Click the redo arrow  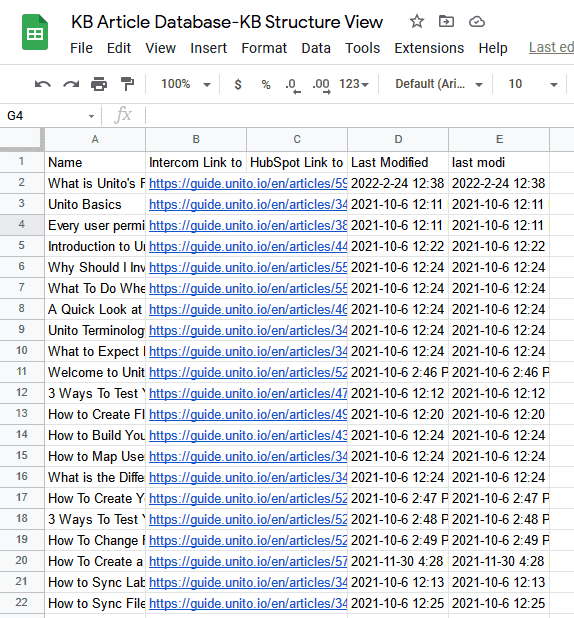[71, 84]
